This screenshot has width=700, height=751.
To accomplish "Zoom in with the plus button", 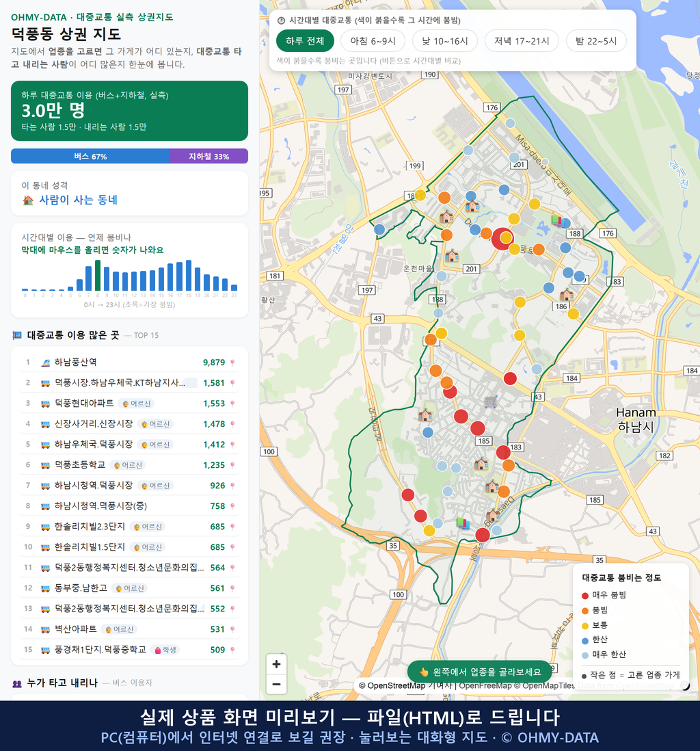I will tap(276, 664).
